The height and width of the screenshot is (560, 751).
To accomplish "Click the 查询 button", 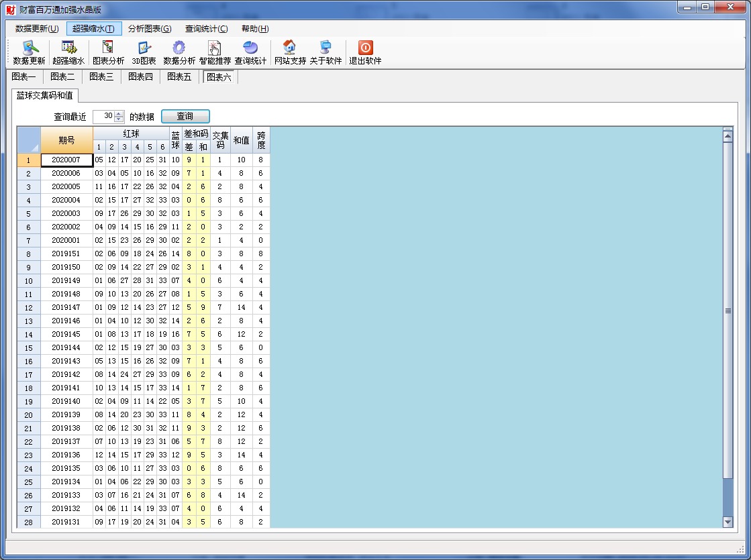I will [185, 117].
